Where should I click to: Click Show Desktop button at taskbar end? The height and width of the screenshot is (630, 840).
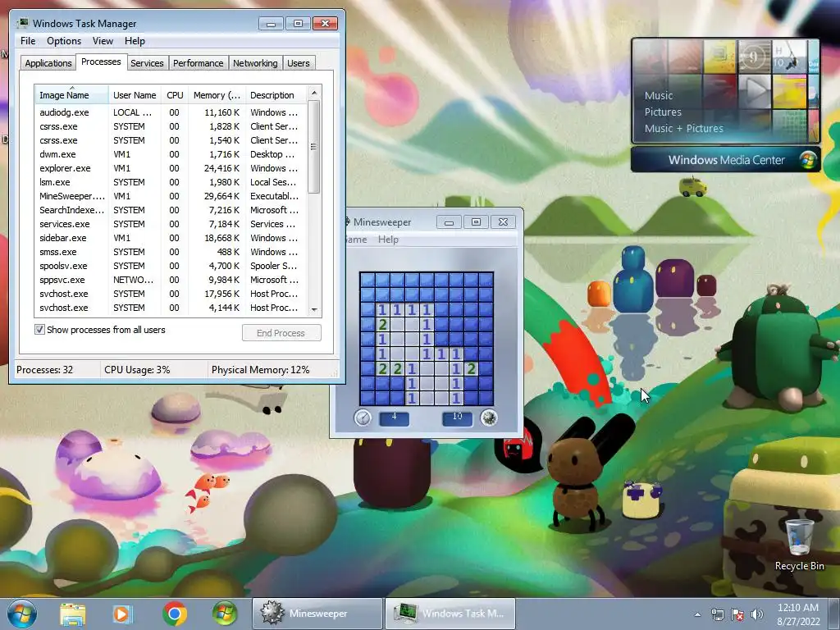[x=835, y=614]
